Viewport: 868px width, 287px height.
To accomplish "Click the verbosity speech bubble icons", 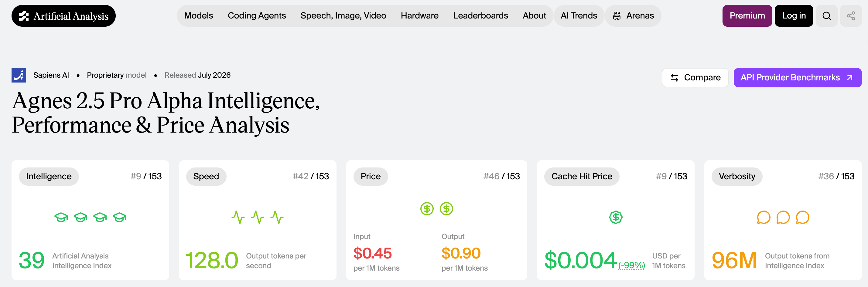I will point(783,217).
